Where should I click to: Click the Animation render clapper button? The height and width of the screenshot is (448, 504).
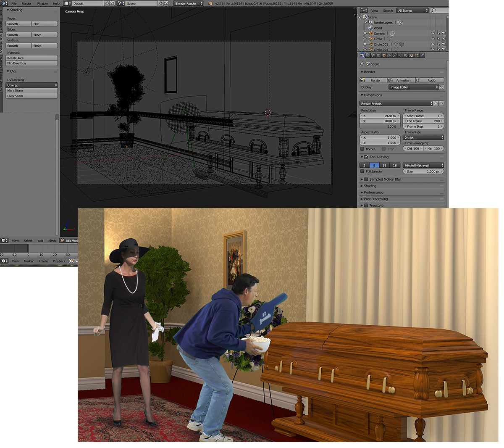coord(401,80)
